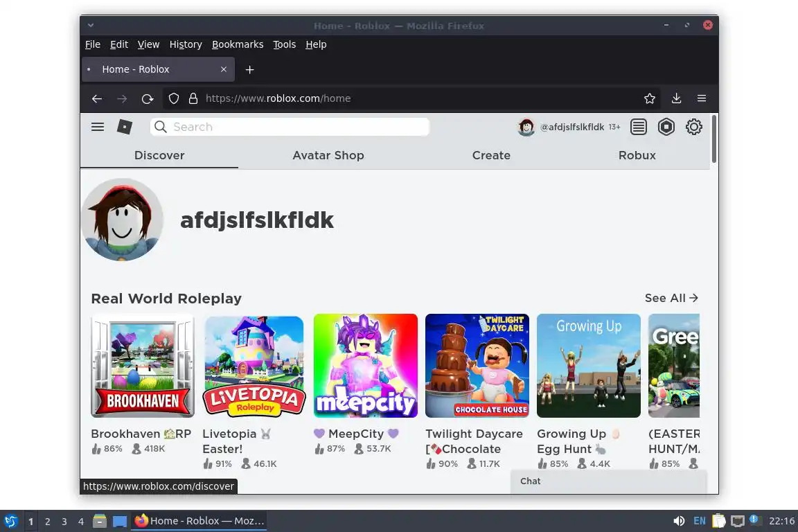Screen dimensions: 798x532
Task: Click the Twilight Daycare Chocolate House thumbnail
Action: [x=477, y=366]
